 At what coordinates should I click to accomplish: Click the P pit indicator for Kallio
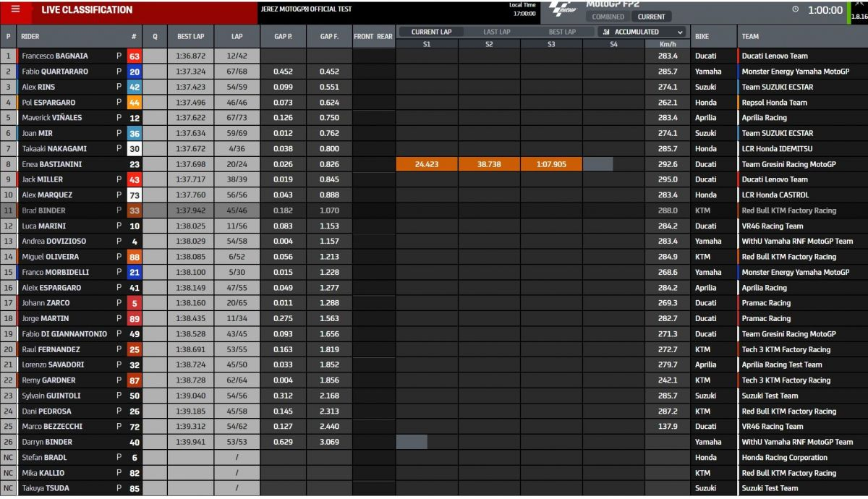119,473
